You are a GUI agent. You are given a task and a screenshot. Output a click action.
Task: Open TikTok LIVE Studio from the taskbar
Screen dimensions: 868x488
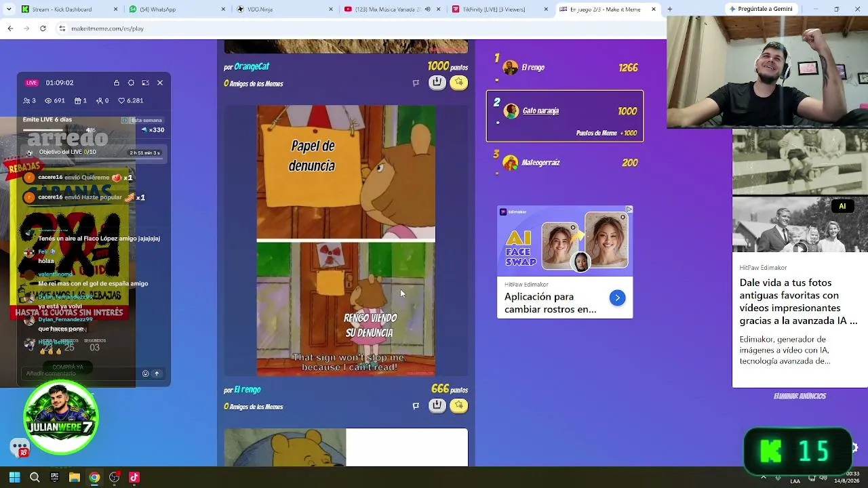134,477
